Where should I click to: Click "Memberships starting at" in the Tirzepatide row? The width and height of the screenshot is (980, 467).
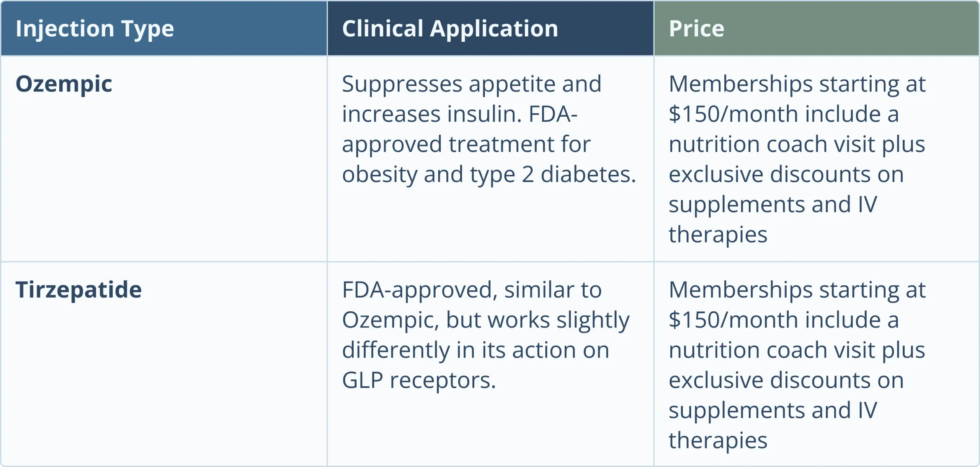[797, 290]
